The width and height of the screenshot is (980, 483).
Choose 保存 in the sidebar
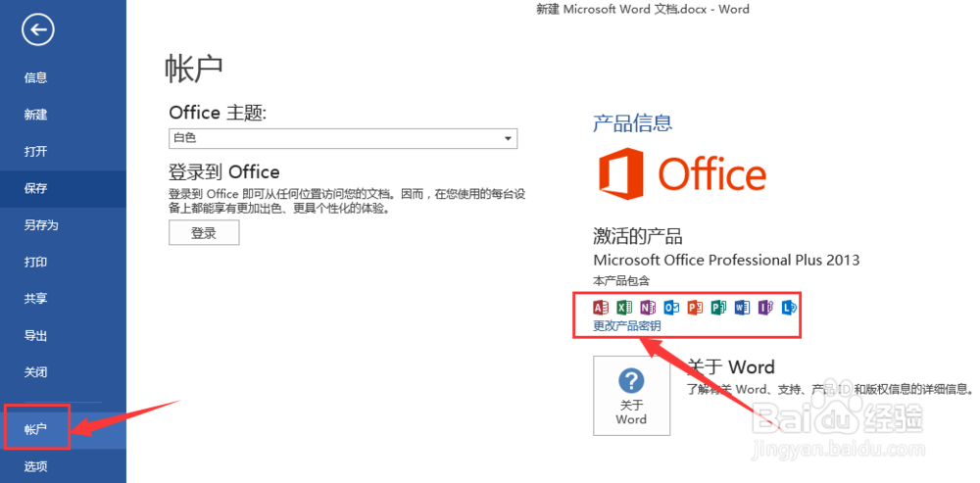(x=63, y=189)
